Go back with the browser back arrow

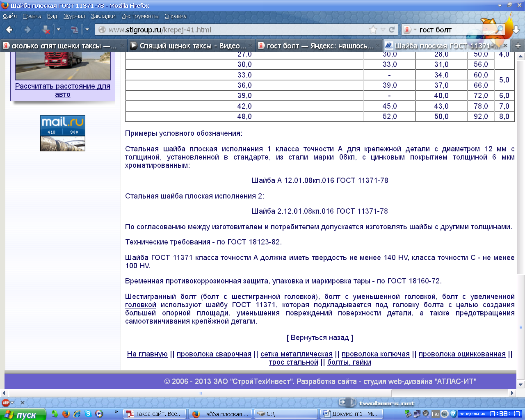point(9,30)
